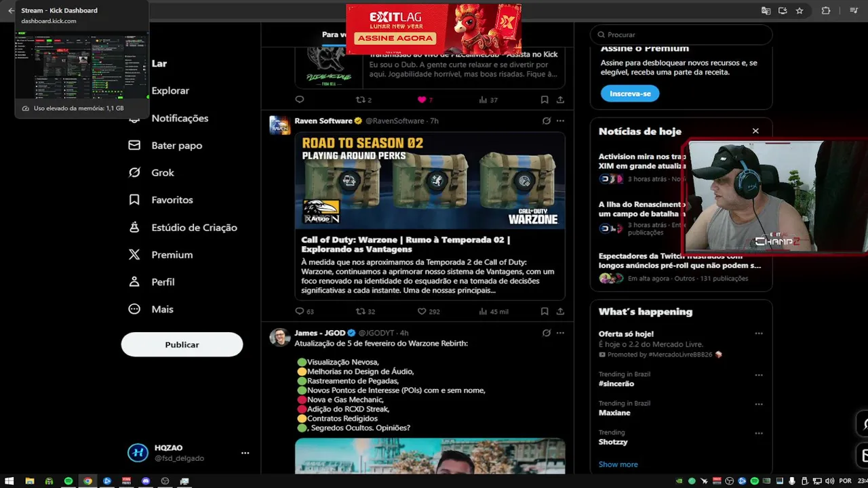Open Discord from the taskbar
Screen dimensions: 868x488
[x=146, y=481]
